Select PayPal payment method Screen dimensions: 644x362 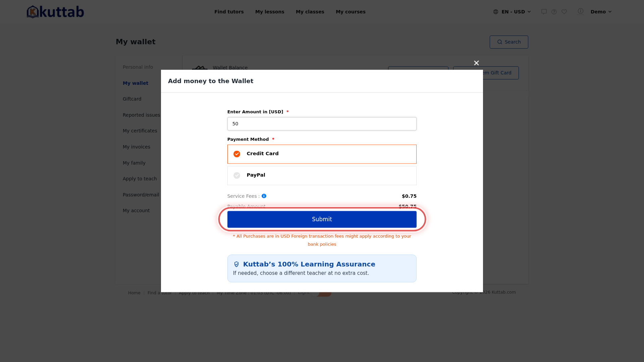322,176
